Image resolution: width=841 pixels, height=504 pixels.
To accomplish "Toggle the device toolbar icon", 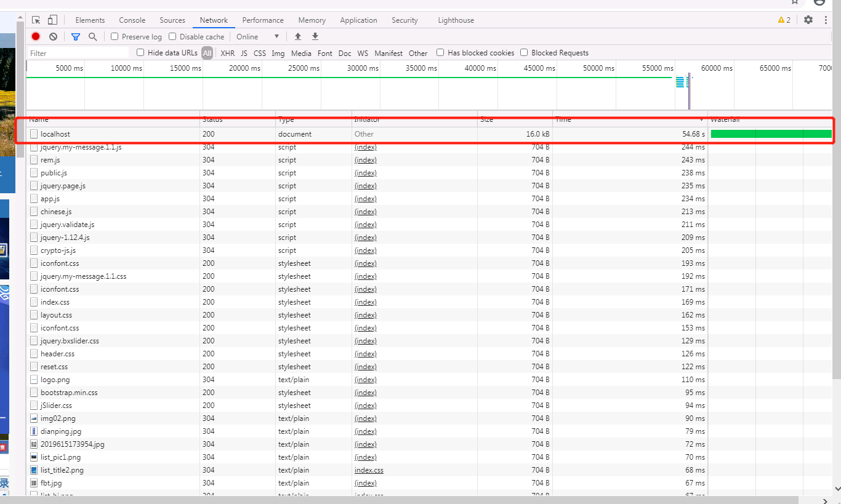I will coord(53,20).
